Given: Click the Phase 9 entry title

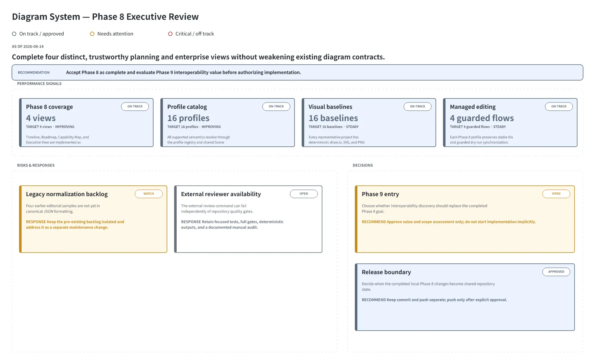Looking at the screenshot, I should click(380, 194).
